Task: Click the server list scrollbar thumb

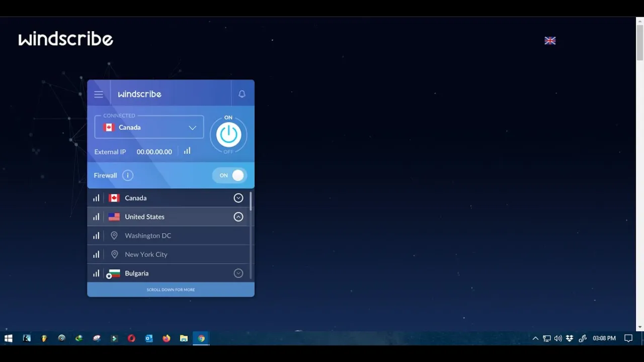Action: (251, 201)
